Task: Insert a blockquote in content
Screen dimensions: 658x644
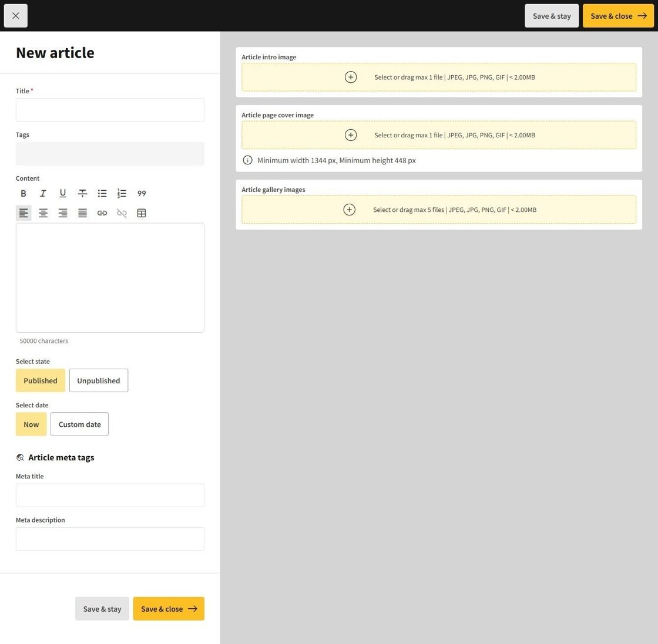Action: [142, 193]
